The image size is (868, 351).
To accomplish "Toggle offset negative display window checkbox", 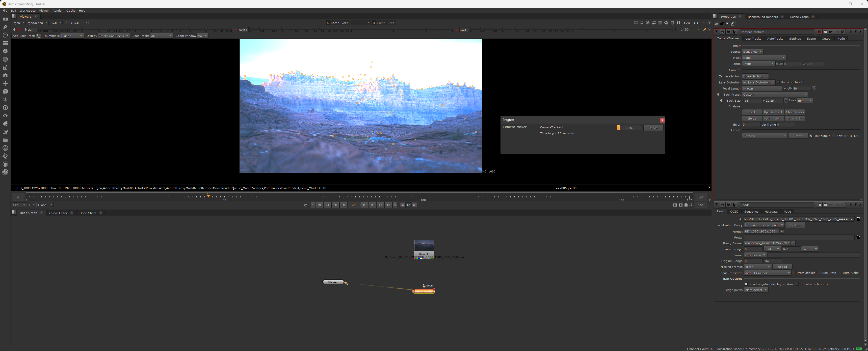I will (746, 284).
